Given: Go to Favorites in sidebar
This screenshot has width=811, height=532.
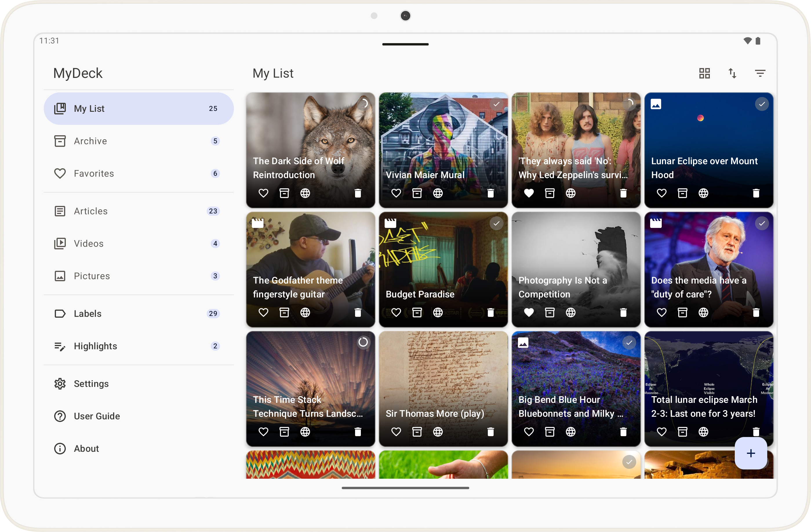Looking at the screenshot, I should (139, 173).
